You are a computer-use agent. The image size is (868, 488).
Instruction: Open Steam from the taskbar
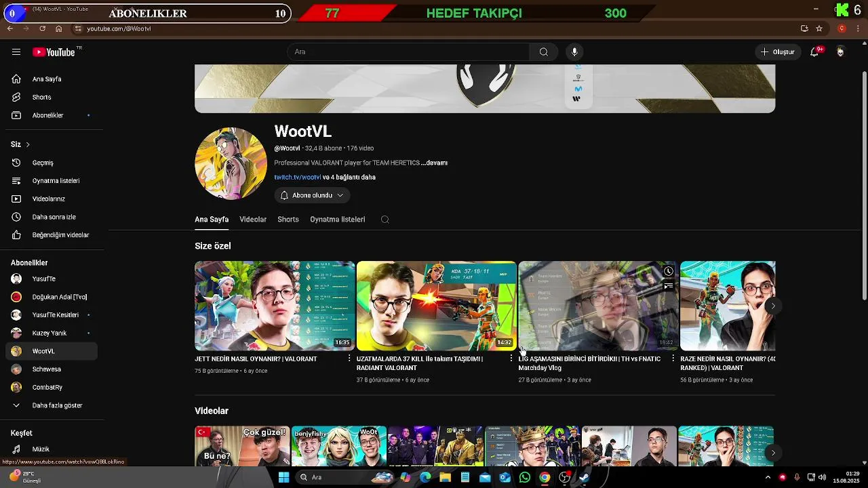[x=584, y=477]
